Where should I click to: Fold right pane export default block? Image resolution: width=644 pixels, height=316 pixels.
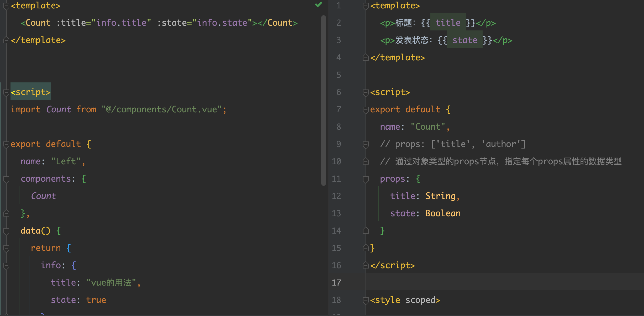point(366,110)
